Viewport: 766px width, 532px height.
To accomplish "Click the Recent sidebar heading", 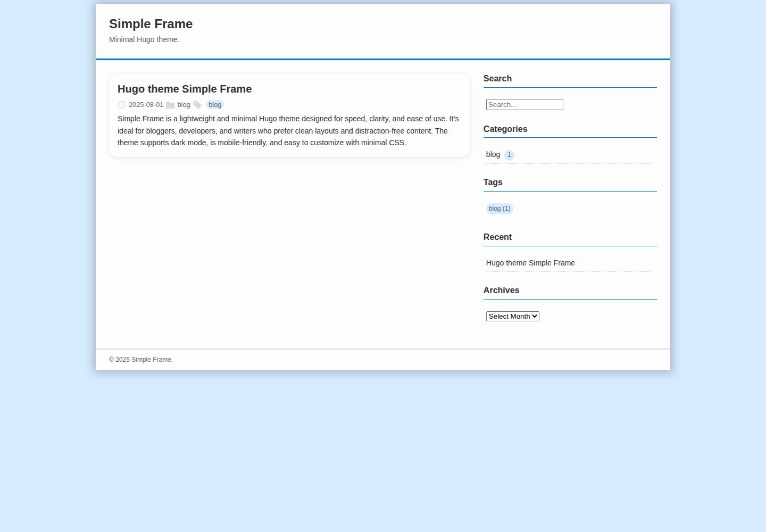I will tap(497, 237).
